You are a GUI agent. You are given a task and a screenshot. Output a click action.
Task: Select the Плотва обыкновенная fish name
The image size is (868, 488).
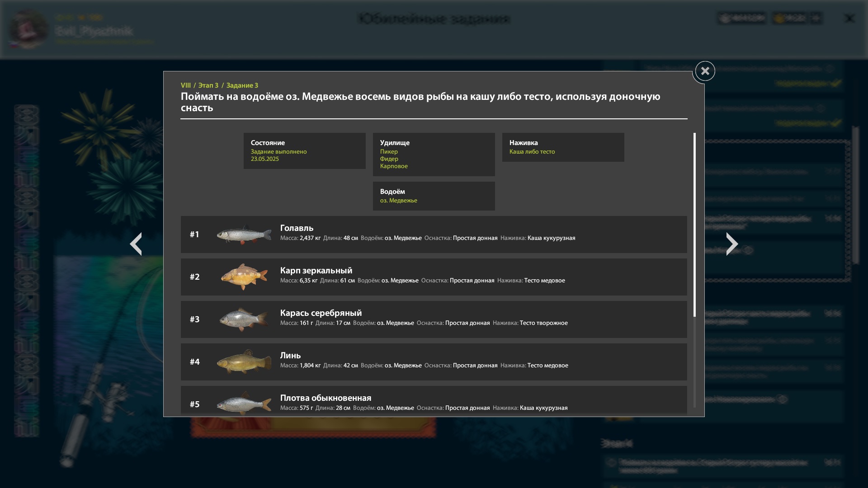(325, 398)
